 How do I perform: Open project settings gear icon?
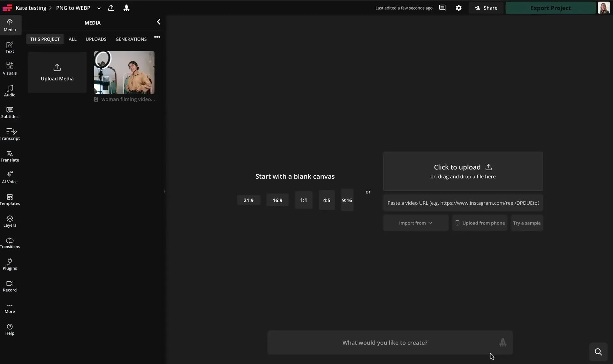click(458, 8)
